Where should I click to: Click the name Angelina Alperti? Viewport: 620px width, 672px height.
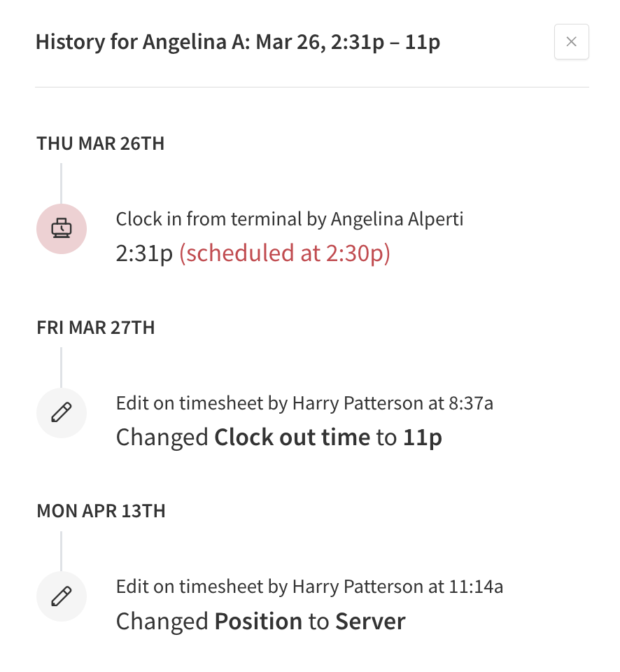coord(397,220)
